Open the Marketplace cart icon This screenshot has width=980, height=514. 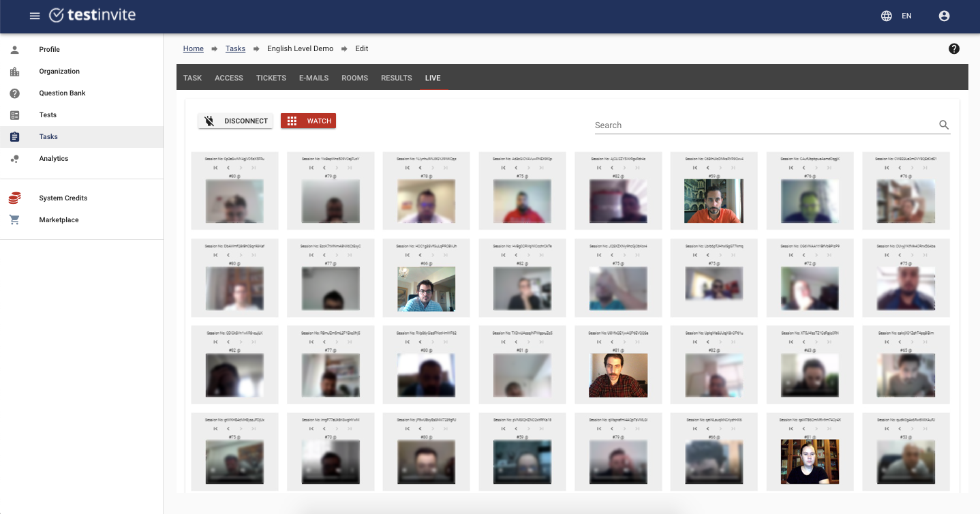(14, 220)
